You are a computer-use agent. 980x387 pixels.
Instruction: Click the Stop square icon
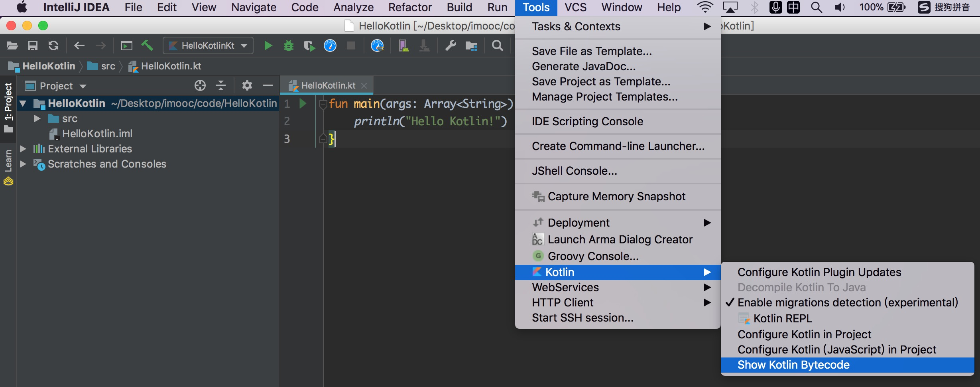tap(351, 45)
